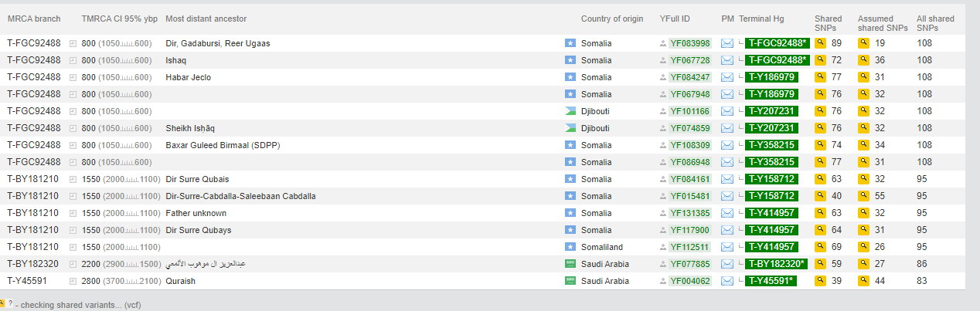Click the T-Y158712 badge for Dir Surre Qubais
Image resolution: width=980 pixels, height=311 pixels.
tap(771, 179)
